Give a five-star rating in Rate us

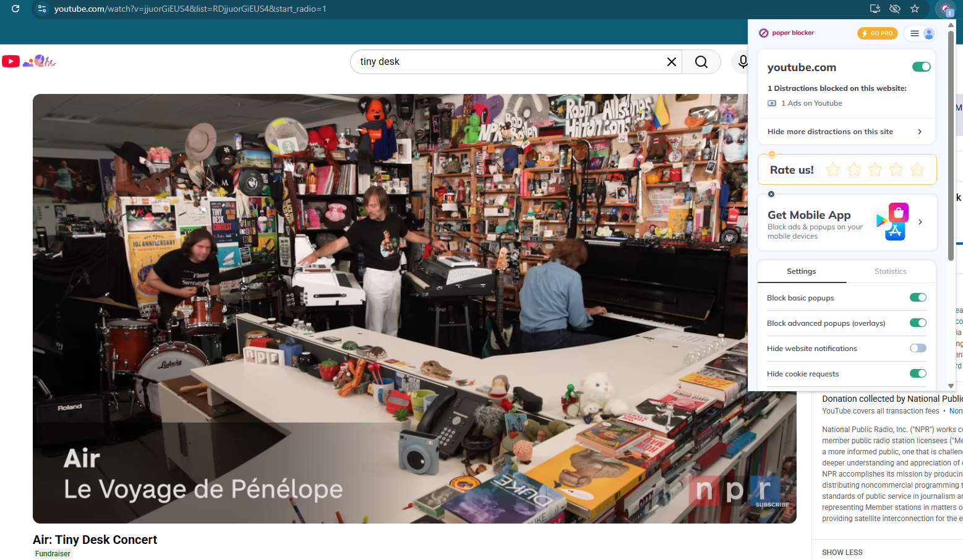tap(917, 169)
